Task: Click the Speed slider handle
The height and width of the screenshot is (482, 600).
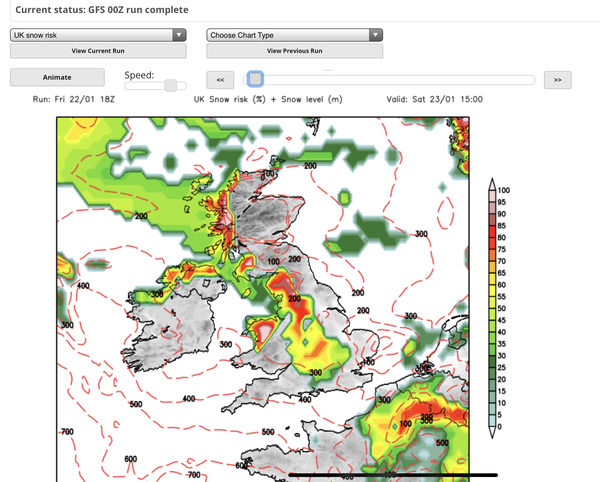Action: (x=171, y=86)
